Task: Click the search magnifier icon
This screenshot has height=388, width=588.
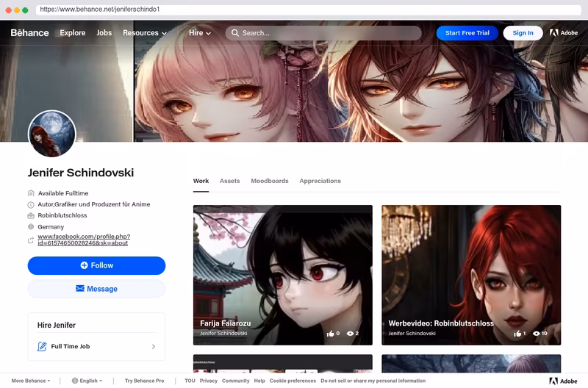Action: click(235, 33)
